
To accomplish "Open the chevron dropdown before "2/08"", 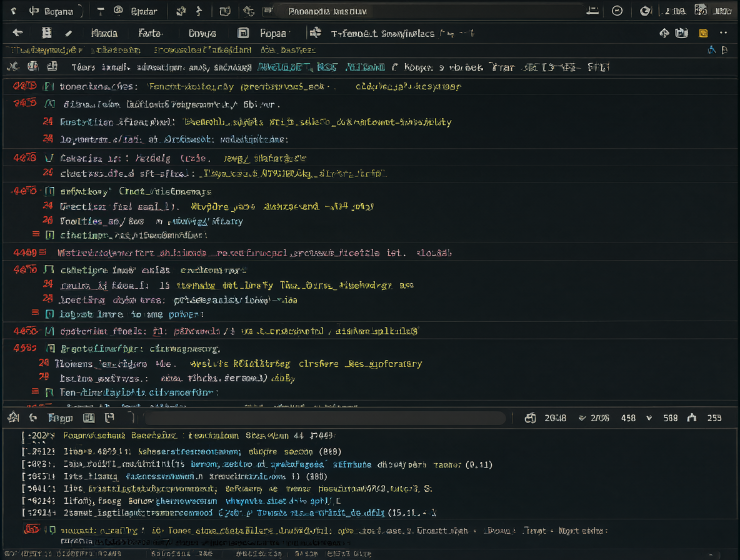I will tap(582, 418).
